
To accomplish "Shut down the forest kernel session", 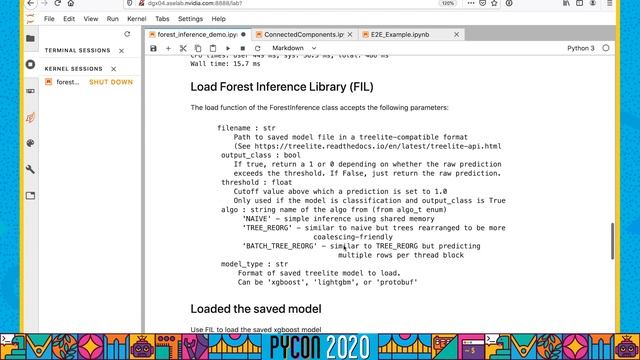I will click(111, 82).
